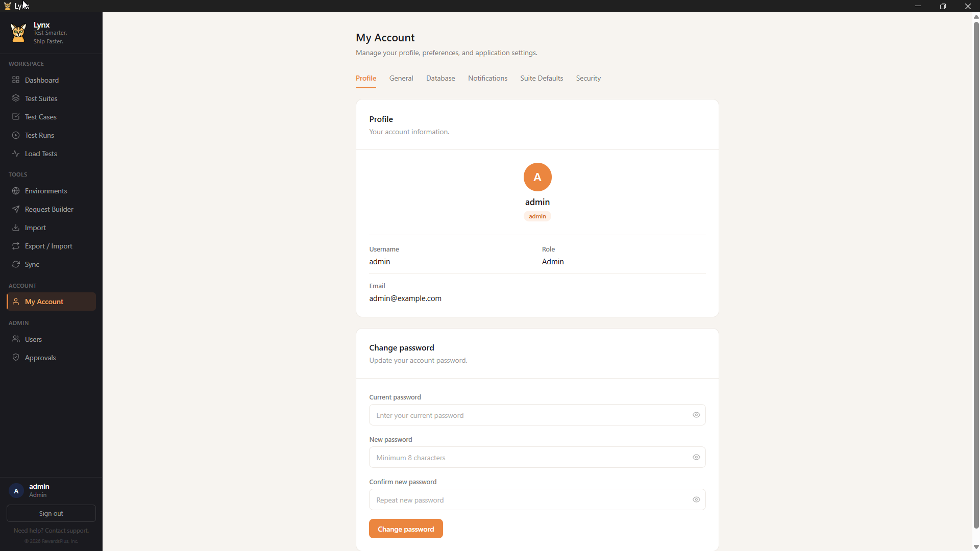Screen dimensions: 980x551
Task: Open the Users admin section
Action: (33, 339)
